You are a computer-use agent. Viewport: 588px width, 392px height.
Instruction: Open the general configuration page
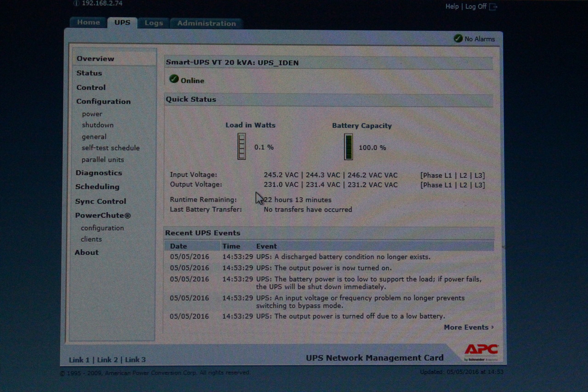94,136
